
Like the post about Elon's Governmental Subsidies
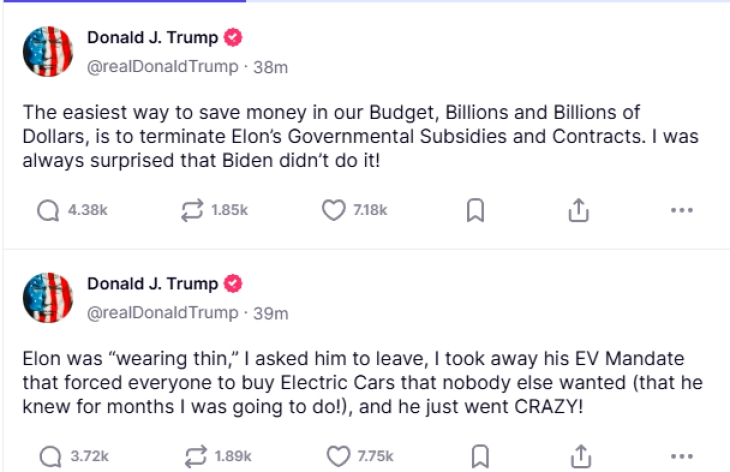click(333, 211)
